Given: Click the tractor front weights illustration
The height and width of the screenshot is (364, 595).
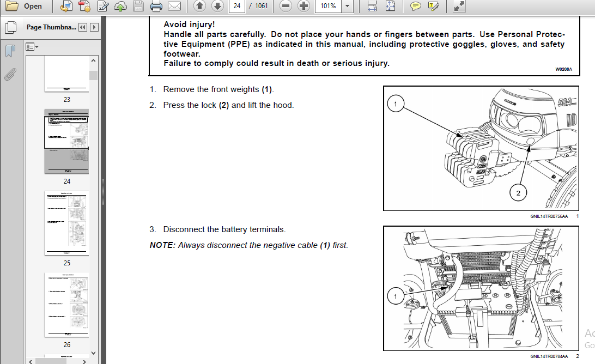Looking at the screenshot, I should tap(481, 148).
